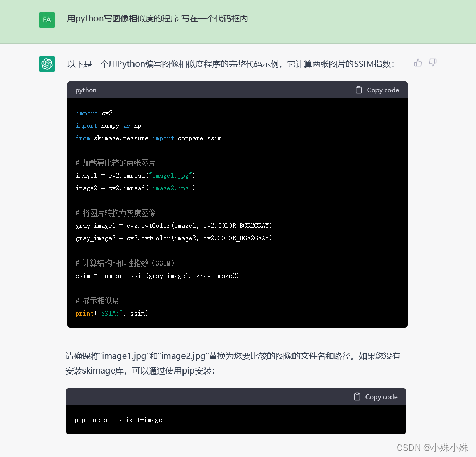Click the 'from skimage.measure import compare_ssim' line
Image resolution: width=476 pixels, height=457 pixels.
click(149, 138)
